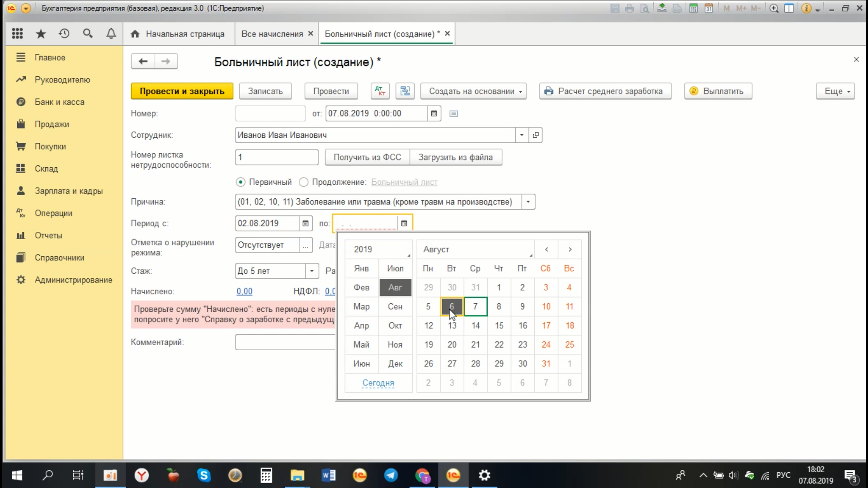Expand the Стаж dropdown

coord(311,271)
